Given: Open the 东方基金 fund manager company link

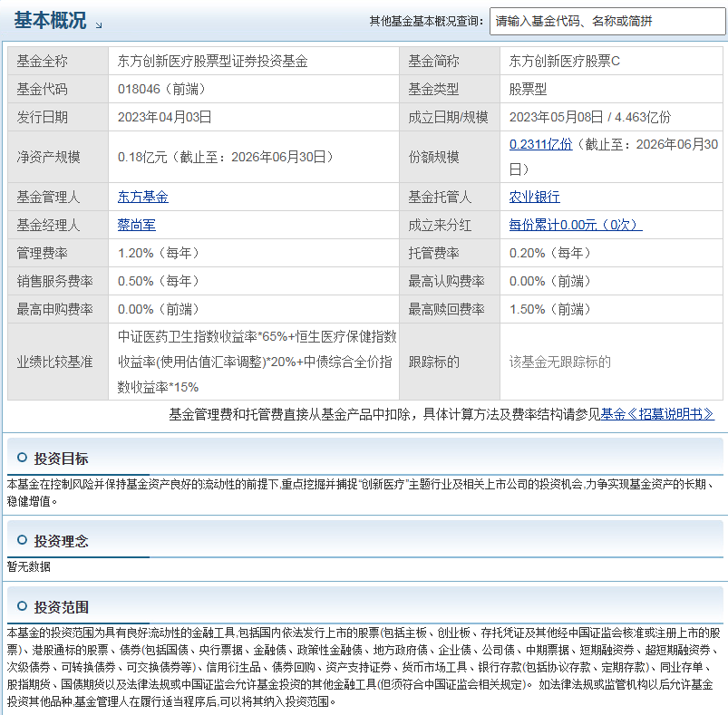Looking at the screenshot, I should 143,197.
